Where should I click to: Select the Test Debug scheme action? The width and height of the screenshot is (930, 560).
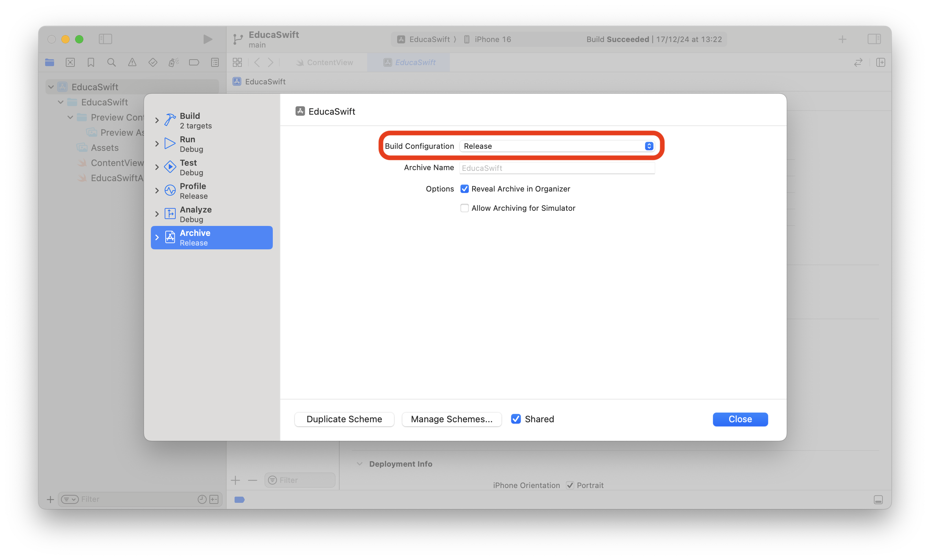(211, 167)
